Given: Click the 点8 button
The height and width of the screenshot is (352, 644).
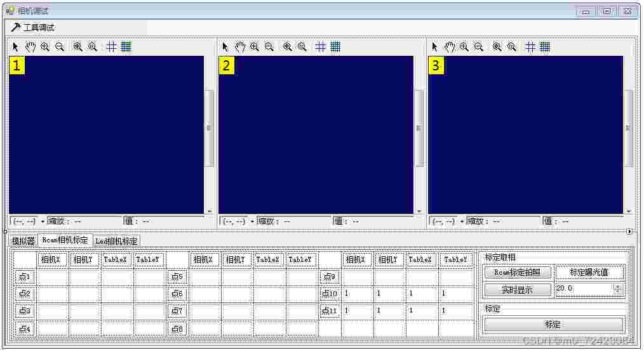Looking at the screenshot, I should 177,329.
